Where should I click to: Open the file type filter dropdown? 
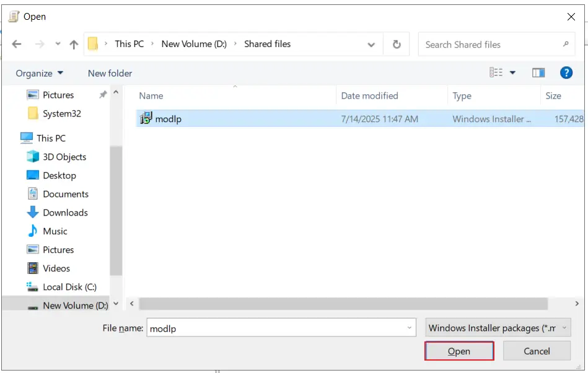(498, 328)
